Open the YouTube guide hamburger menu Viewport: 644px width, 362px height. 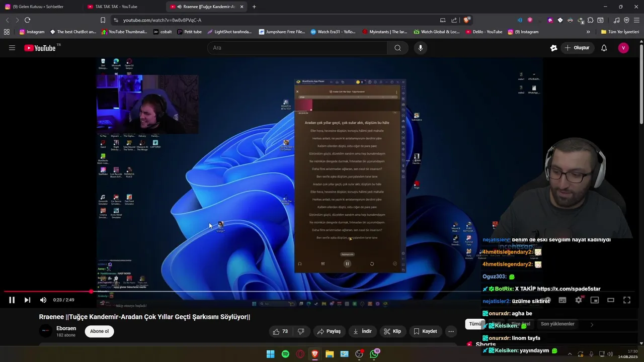pyautogui.click(x=12, y=48)
